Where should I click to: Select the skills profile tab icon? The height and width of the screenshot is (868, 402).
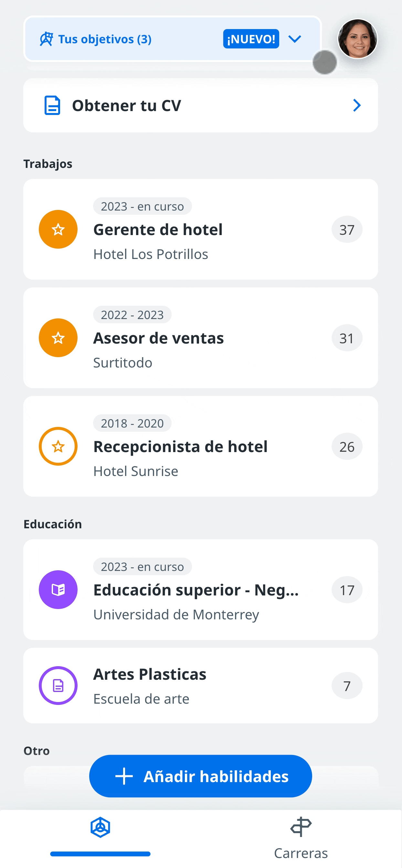[x=100, y=828]
